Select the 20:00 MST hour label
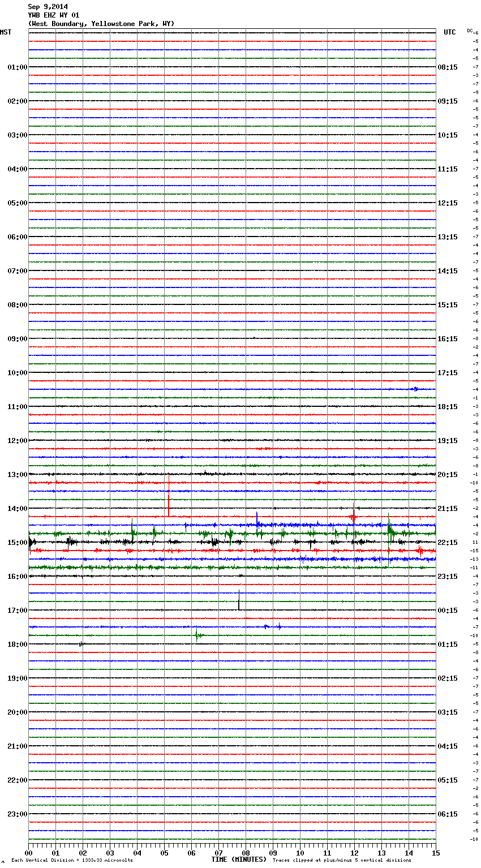 tap(18, 712)
